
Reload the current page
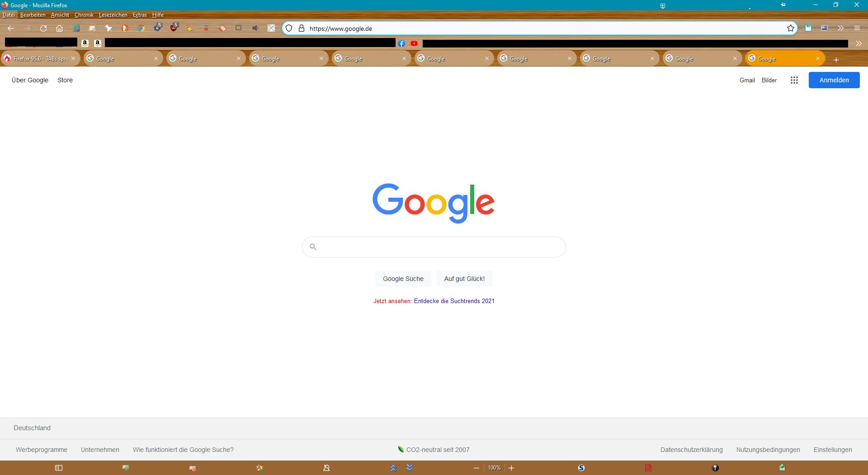pos(43,28)
